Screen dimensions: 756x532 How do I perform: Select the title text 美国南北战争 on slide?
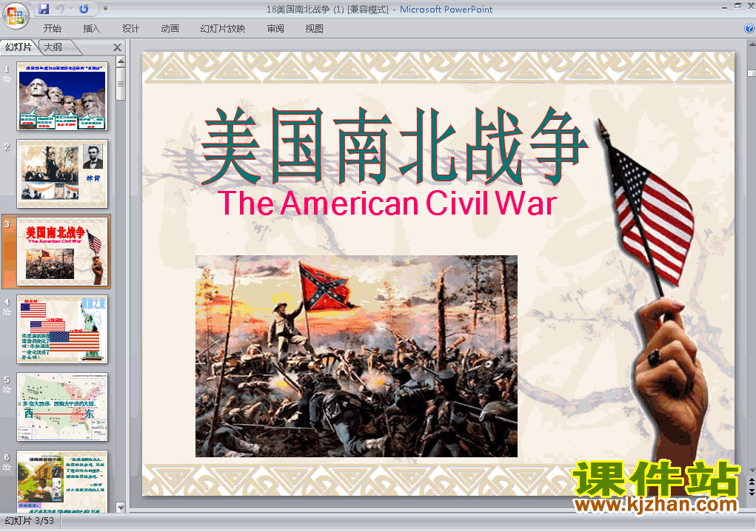(395, 146)
